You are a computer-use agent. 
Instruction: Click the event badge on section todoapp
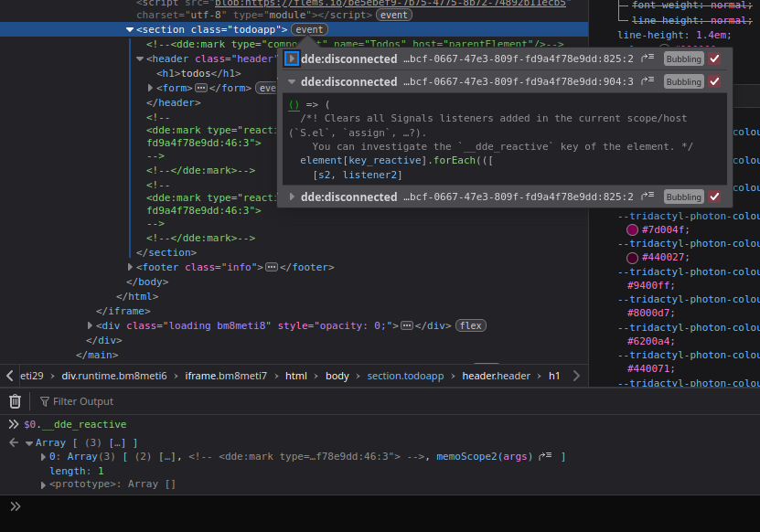click(310, 29)
